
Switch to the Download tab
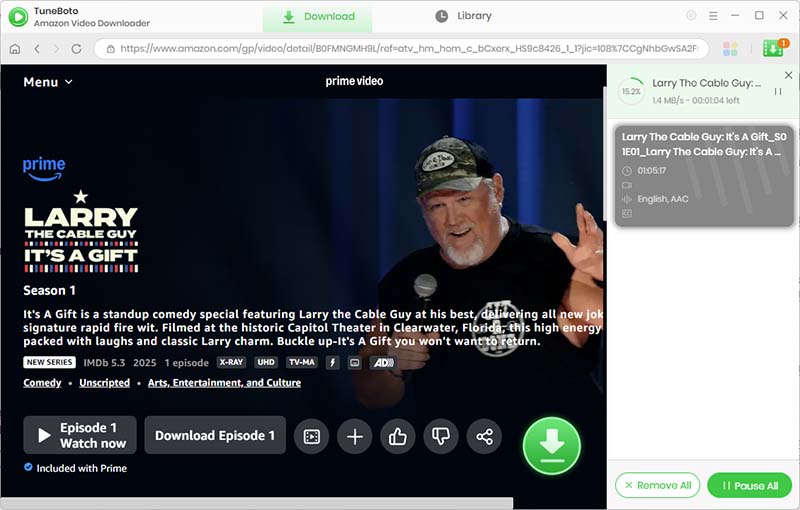pos(318,16)
